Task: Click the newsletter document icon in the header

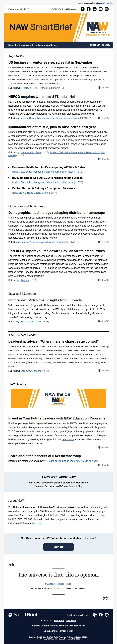Action: click(x=106, y=9)
